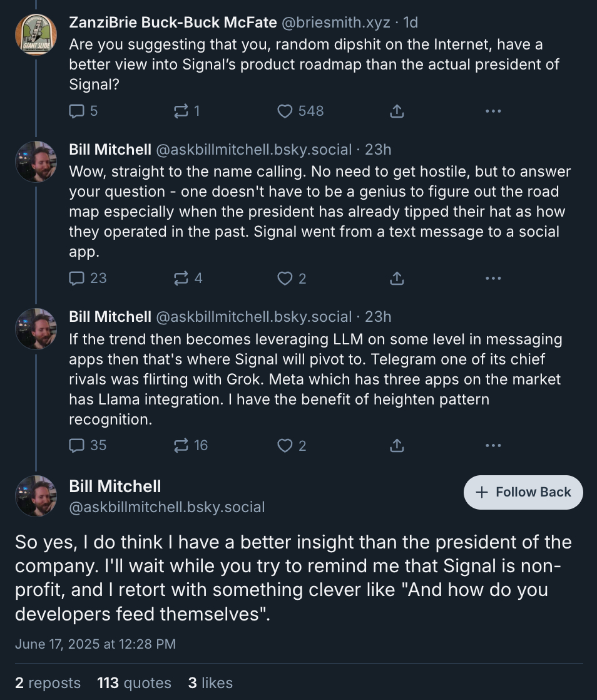
Task: Reply to ZanziBrie's post with 5 replies
Action: pyautogui.click(x=76, y=111)
